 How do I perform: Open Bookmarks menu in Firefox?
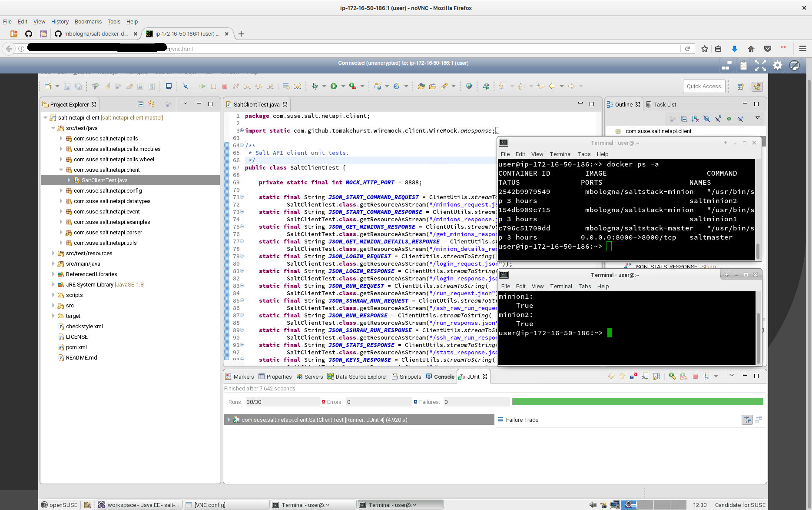[x=88, y=22]
